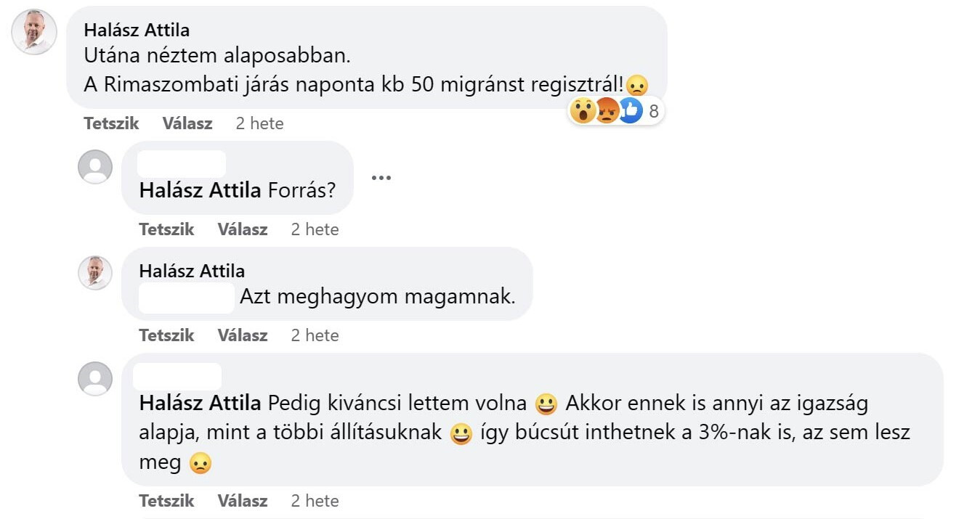Click the Halász Attila mention before "Pedig kiváncsi"
The width and height of the screenshot is (980, 519).
(x=200, y=403)
